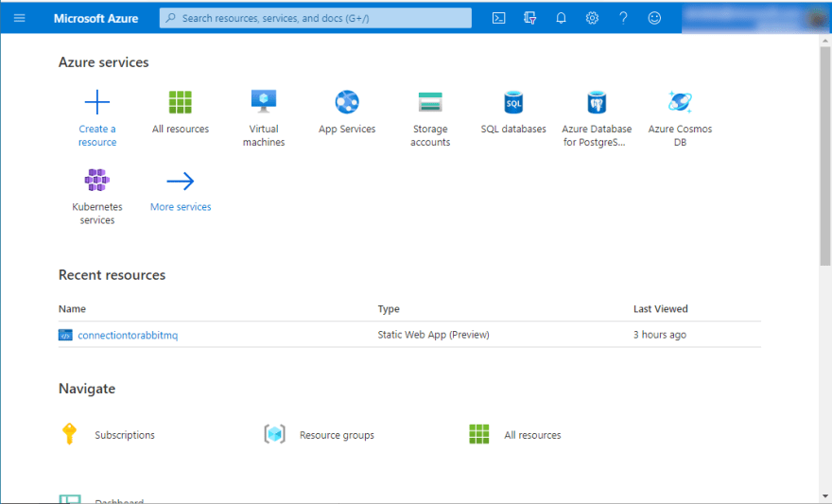Image resolution: width=832 pixels, height=504 pixels.
Task: Open Directory and subscription filter icon
Action: tap(529, 18)
